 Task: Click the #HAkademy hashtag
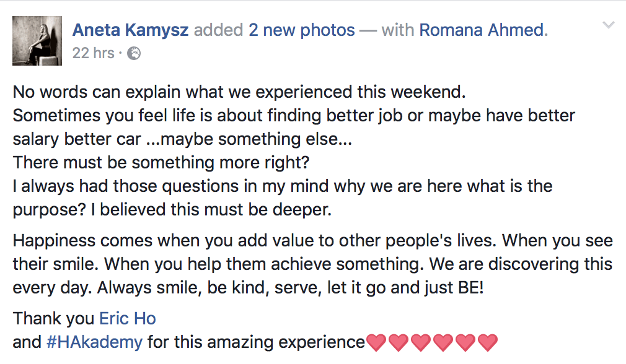(94, 342)
